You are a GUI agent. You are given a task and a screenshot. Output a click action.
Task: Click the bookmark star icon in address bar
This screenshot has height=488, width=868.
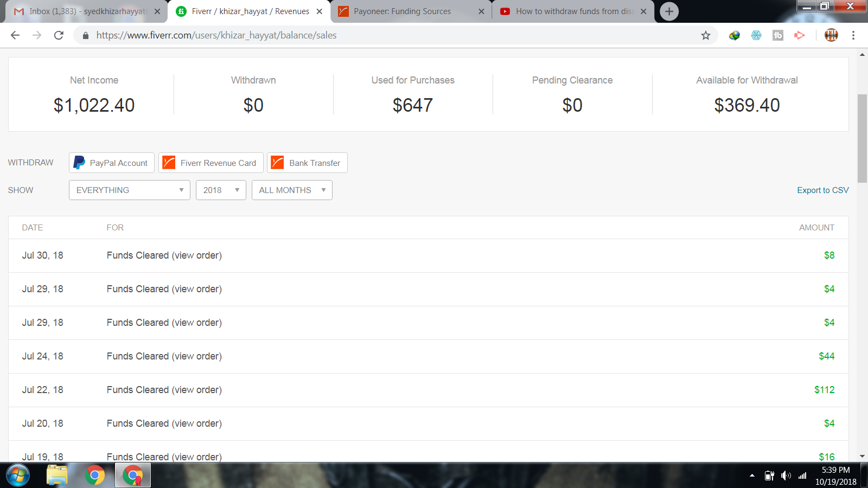pos(705,35)
